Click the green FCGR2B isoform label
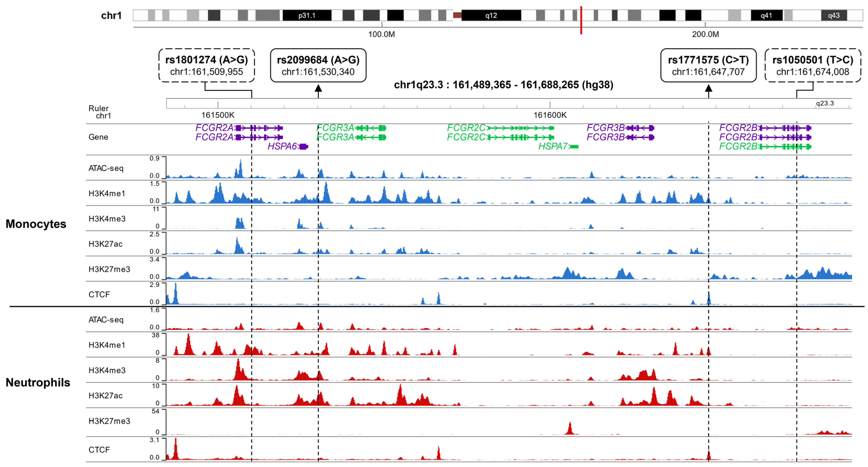 [738, 146]
